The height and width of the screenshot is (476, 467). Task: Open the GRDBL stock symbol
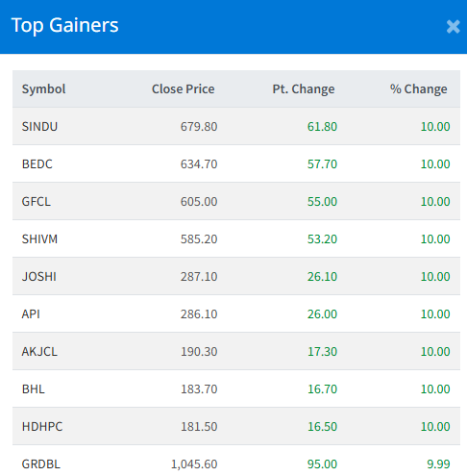(x=41, y=463)
